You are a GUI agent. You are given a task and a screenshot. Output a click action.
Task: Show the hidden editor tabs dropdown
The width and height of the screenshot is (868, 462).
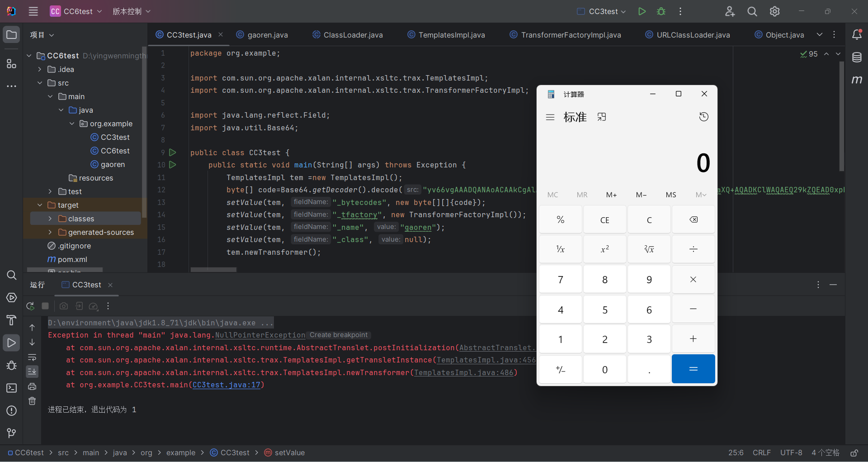[820, 35]
